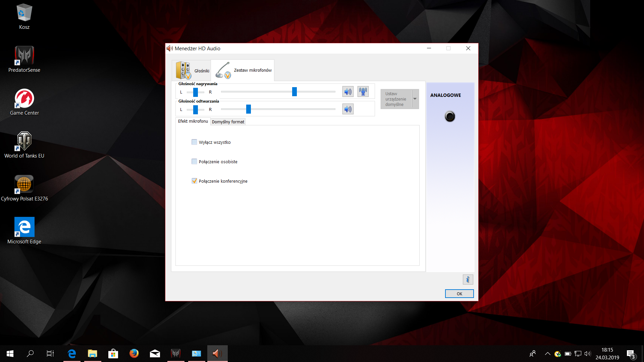This screenshot has height=362, width=644.
Task: Check the Wyłącz wszystko checkbox
Action: (x=194, y=142)
